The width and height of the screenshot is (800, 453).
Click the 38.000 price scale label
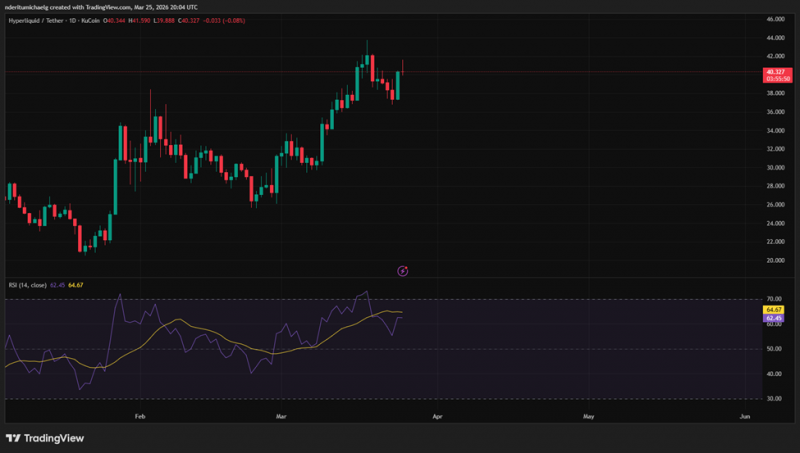[776, 93]
